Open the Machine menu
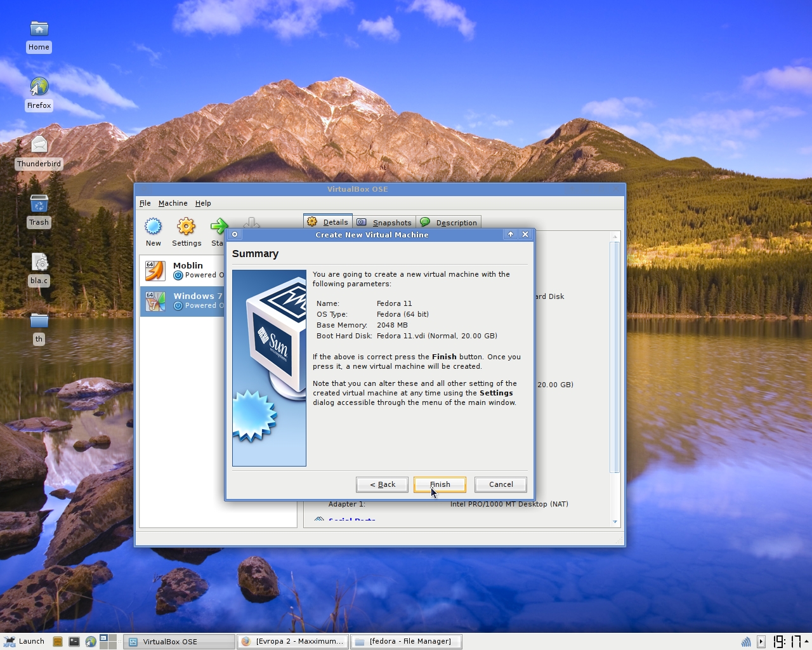This screenshot has height=650, width=812. (173, 203)
